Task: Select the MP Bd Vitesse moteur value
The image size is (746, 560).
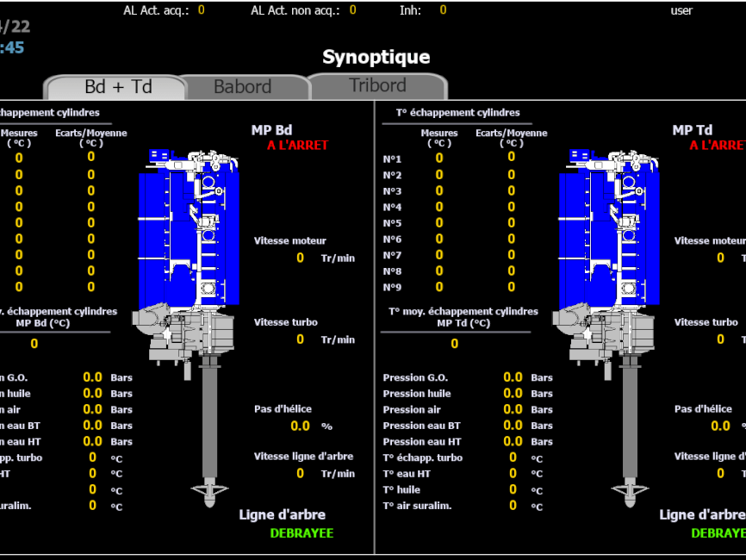Action: click(x=300, y=258)
